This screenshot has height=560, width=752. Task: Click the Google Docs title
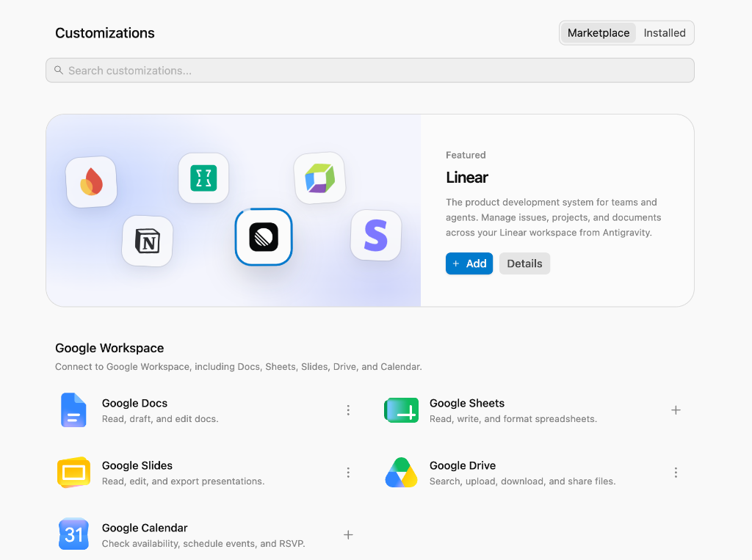(135, 403)
